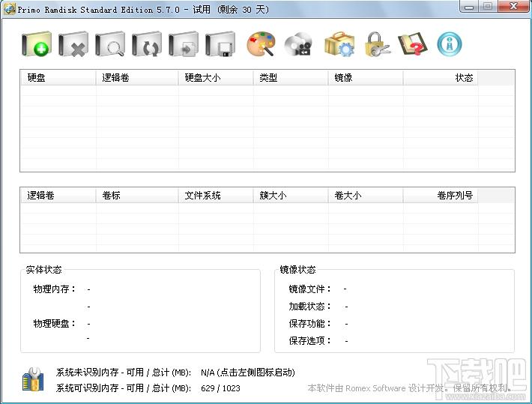Open the disc image tools icon
This screenshot has width=532, height=404.
(298, 44)
